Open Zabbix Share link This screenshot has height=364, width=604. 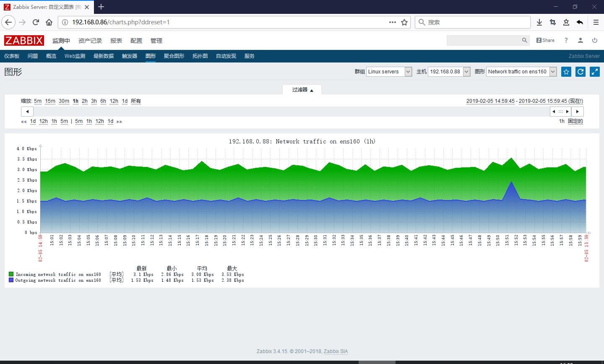click(545, 40)
